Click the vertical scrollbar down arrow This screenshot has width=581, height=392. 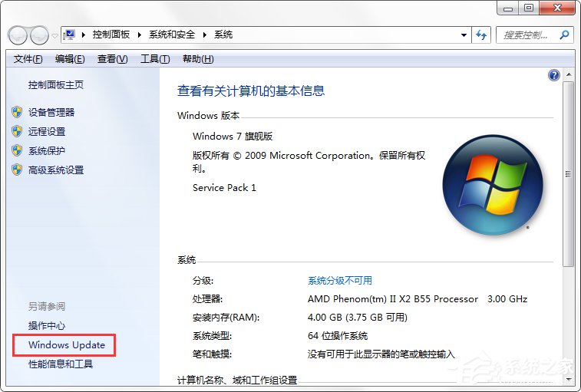pyautogui.click(x=569, y=379)
